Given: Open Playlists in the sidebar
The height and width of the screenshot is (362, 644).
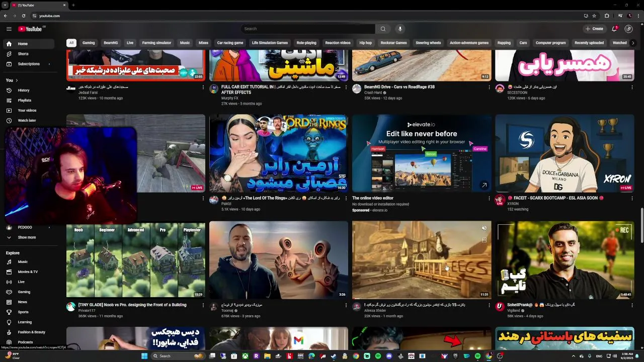Looking at the screenshot, I should coord(29,101).
